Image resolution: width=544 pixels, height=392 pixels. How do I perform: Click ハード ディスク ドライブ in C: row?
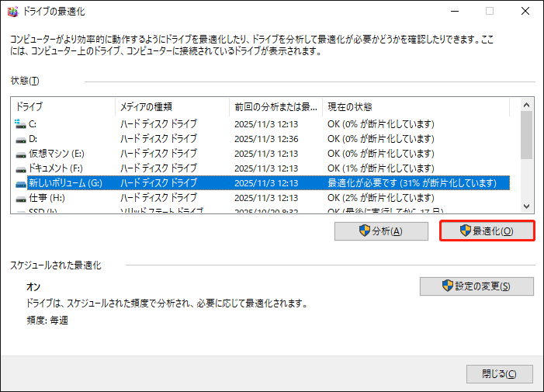[158, 124]
